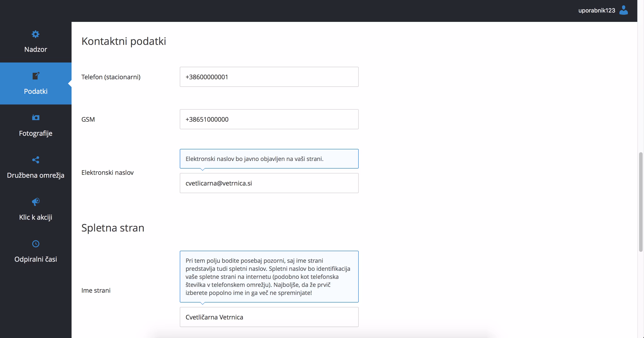Screen dimensions: 644x338
Task: Open the user avatar icon in header
Action: point(623,10)
